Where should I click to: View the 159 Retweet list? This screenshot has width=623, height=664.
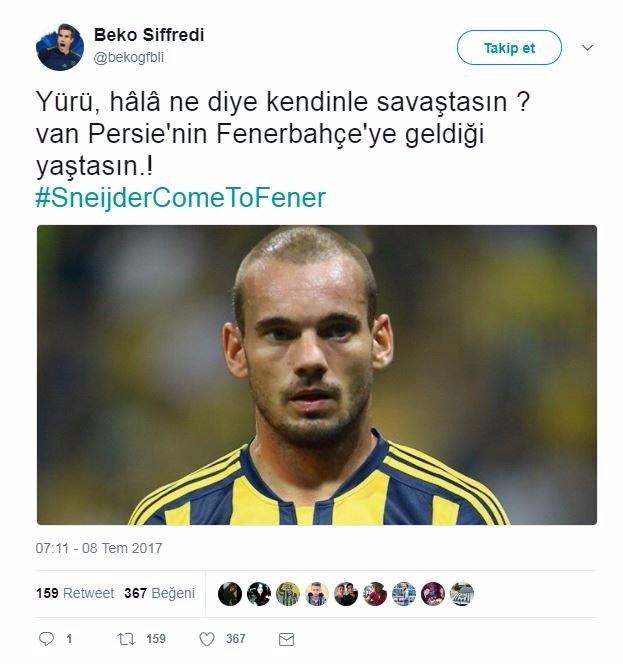[x=75, y=593]
